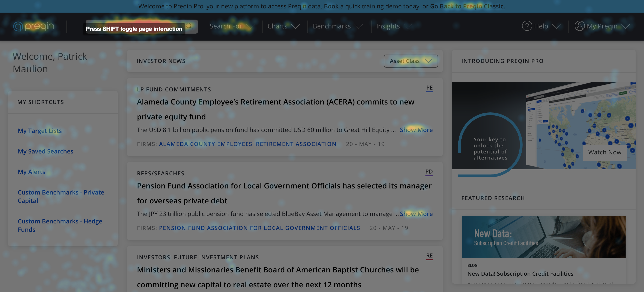
Task: Click the PD asset class tag
Action: tap(429, 172)
